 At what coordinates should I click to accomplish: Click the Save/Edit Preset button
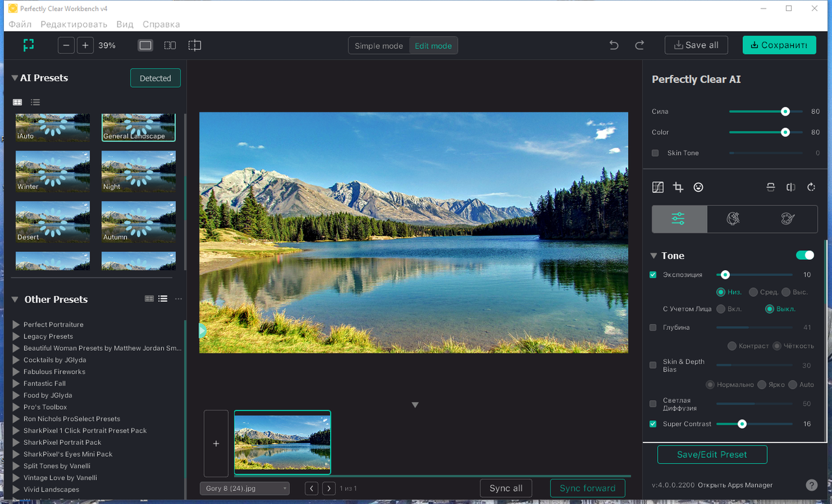coord(712,455)
